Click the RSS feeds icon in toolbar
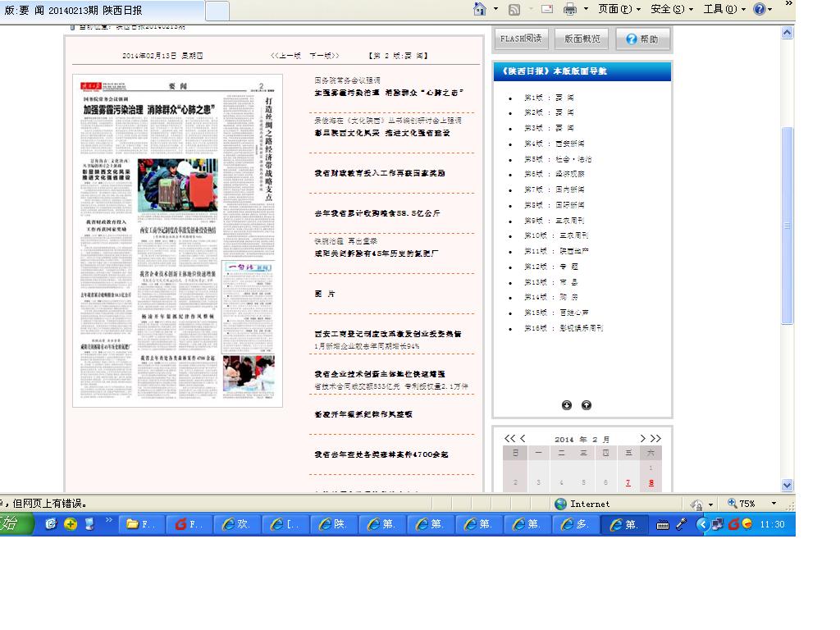Screen dimensions: 840x630 point(514,9)
